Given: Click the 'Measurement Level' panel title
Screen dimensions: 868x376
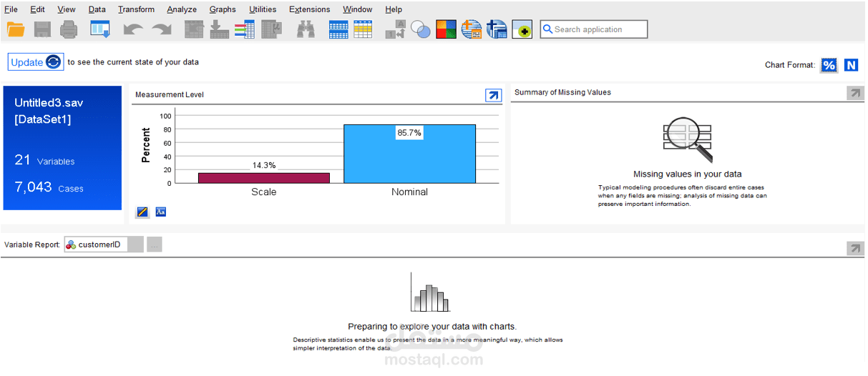Looking at the screenshot, I should pos(170,94).
